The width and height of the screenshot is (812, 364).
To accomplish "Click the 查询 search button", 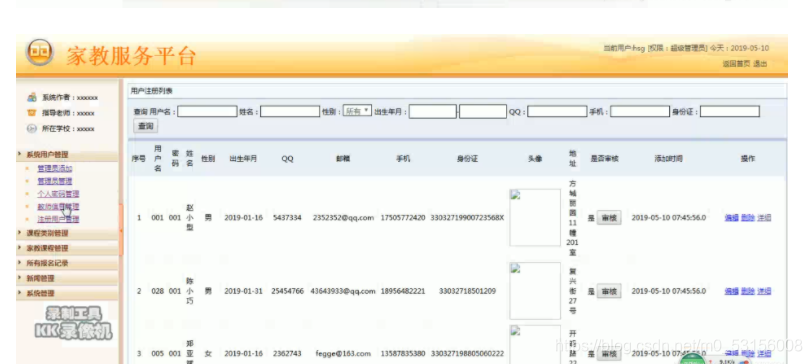I will (146, 126).
